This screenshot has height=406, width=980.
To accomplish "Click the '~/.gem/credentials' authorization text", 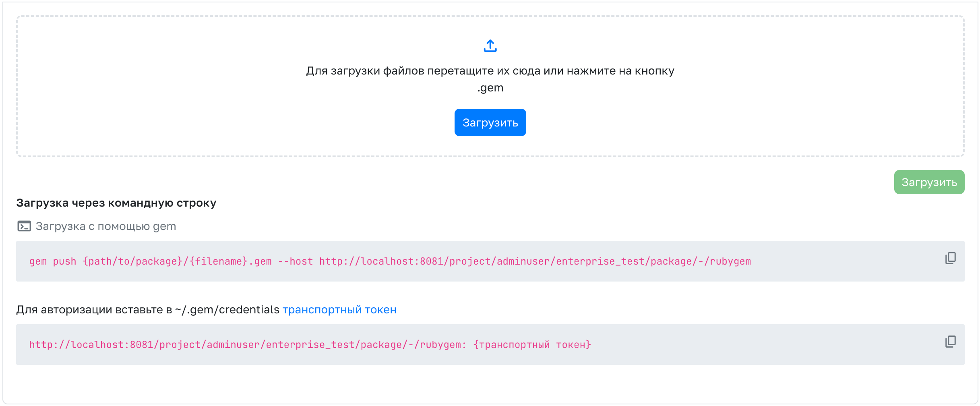I will click(x=227, y=310).
